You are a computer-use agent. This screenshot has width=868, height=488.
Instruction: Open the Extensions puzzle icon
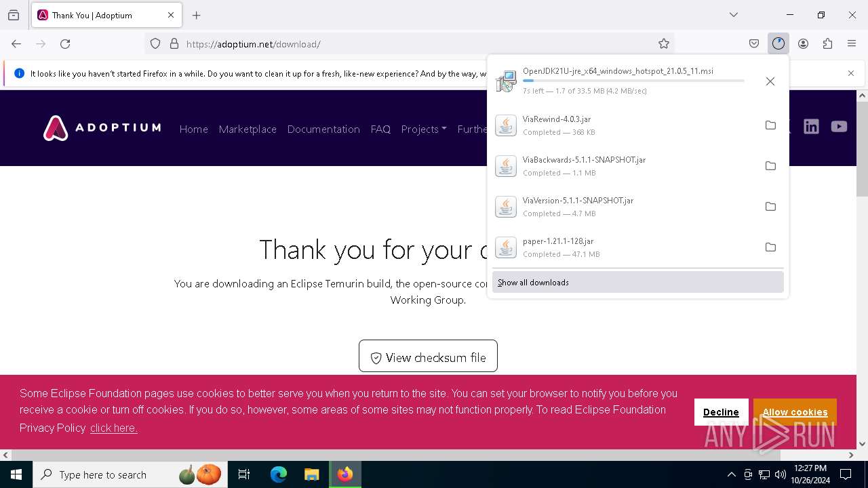[827, 43]
